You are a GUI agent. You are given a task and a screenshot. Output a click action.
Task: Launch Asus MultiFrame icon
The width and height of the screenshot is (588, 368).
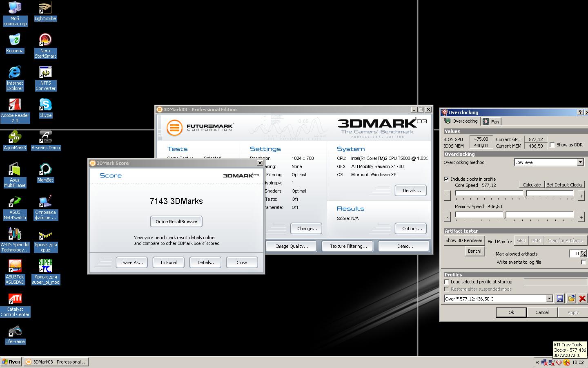(15, 175)
